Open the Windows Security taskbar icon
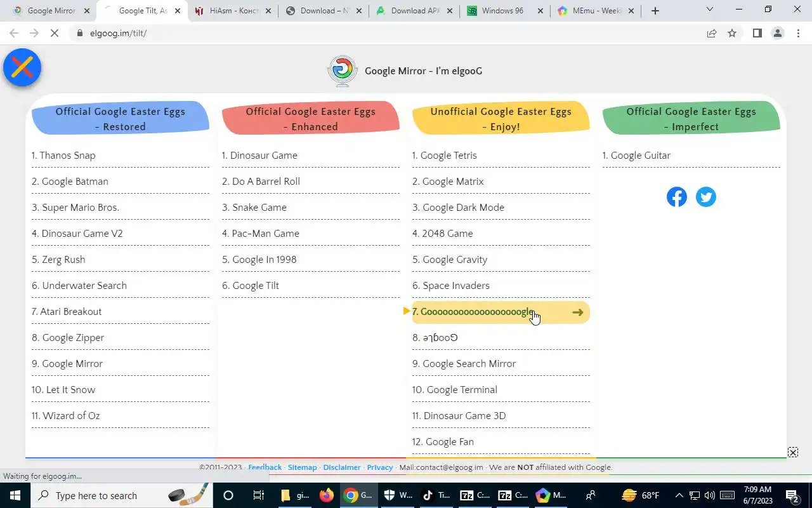812x508 pixels. click(x=398, y=495)
